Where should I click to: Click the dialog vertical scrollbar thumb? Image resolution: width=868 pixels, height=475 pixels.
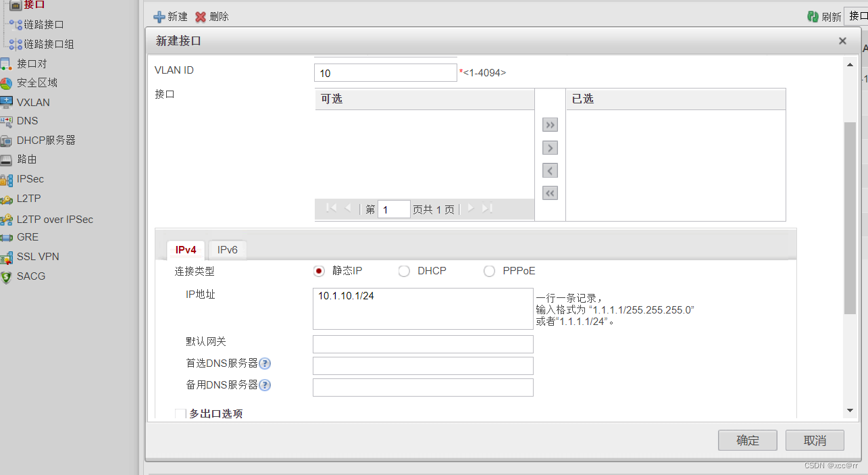click(850, 218)
